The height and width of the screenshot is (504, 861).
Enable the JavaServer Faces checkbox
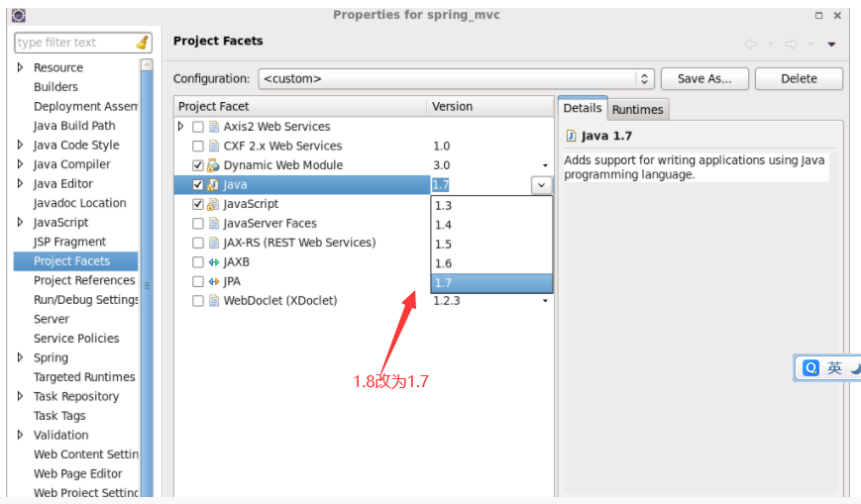(x=198, y=224)
